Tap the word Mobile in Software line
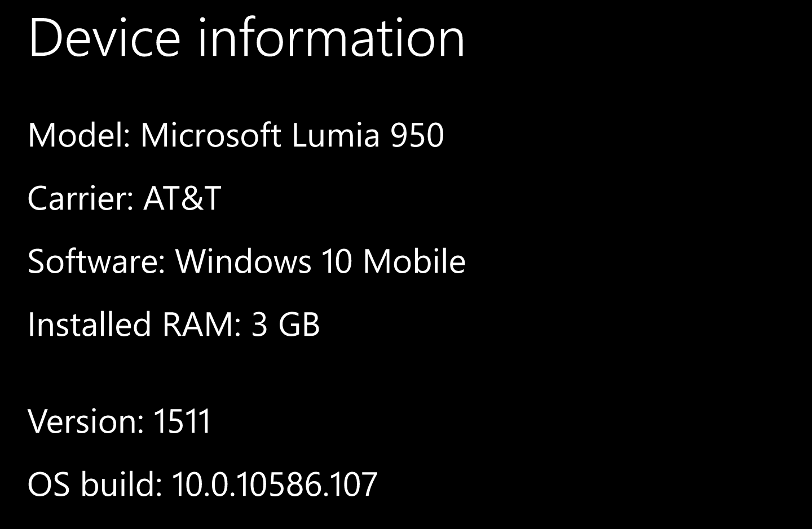The height and width of the screenshot is (529, 812). coord(414,261)
